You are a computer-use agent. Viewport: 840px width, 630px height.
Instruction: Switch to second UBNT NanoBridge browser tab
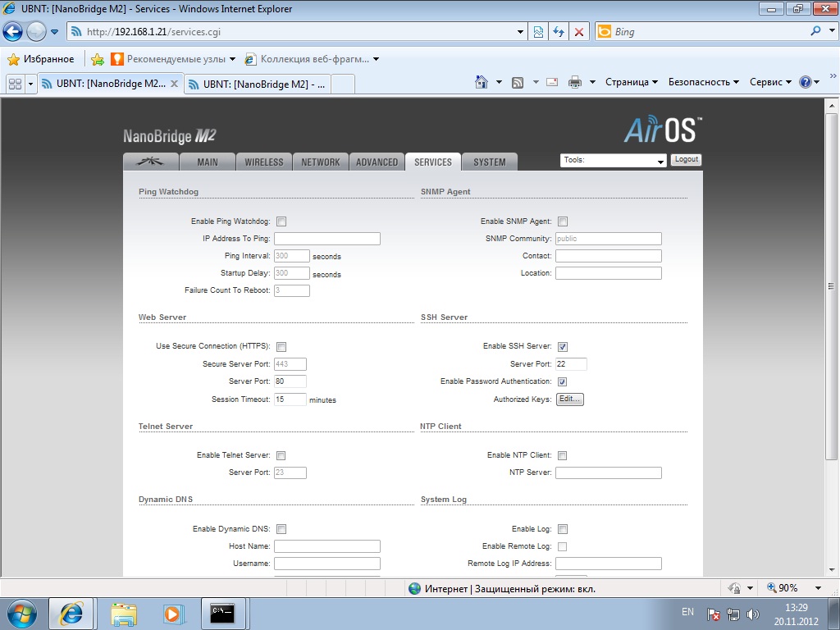point(257,84)
